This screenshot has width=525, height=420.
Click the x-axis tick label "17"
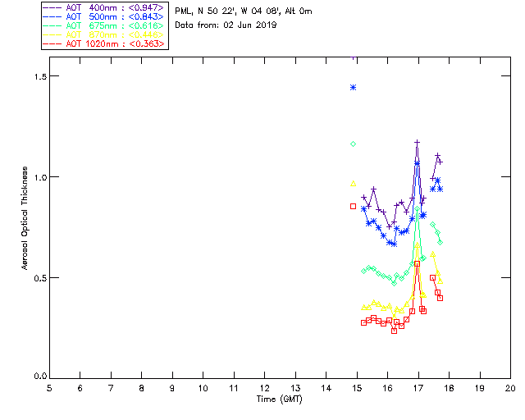[x=418, y=389]
